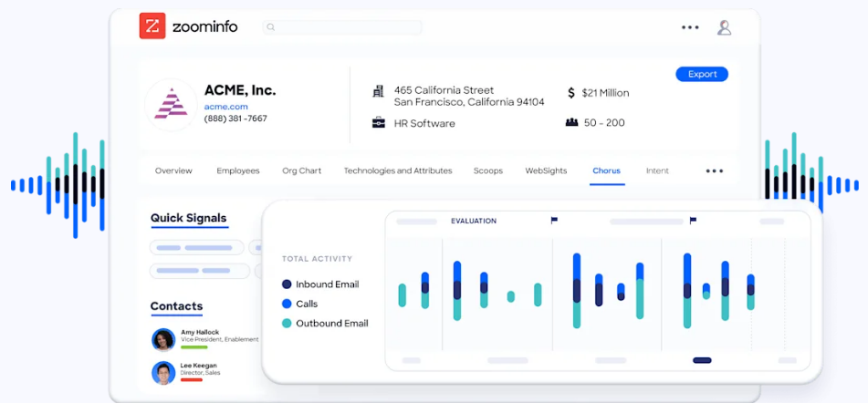This screenshot has width=868, height=403.
Task: Click the HR Software industry text
Action: (424, 123)
